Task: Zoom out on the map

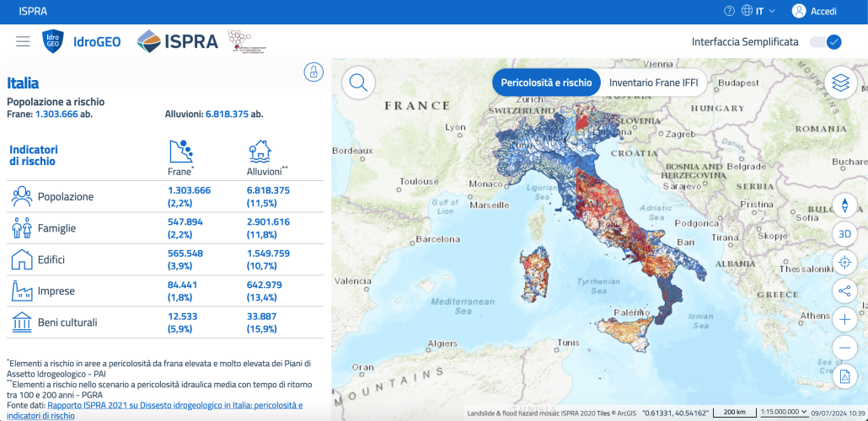Action: point(844,348)
